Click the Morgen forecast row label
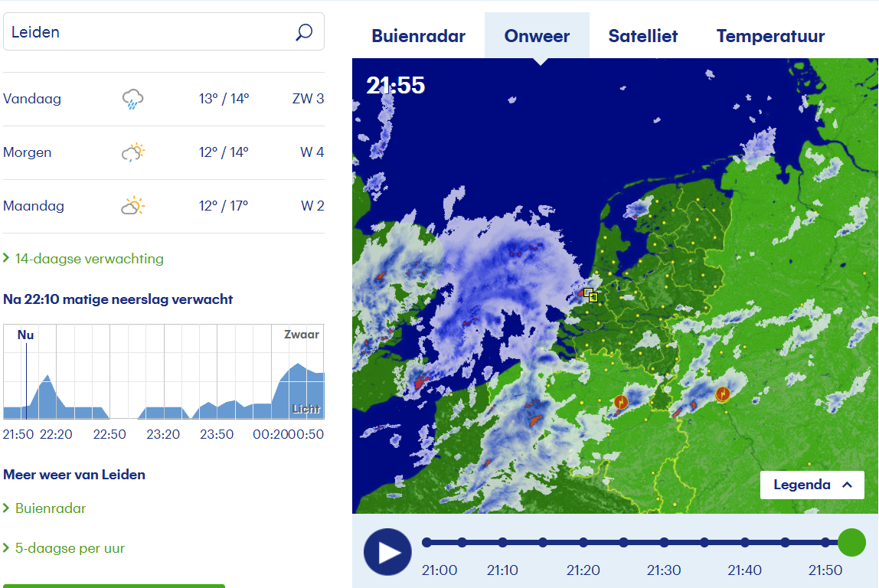This screenshot has height=588, width=879. pos(27,152)
